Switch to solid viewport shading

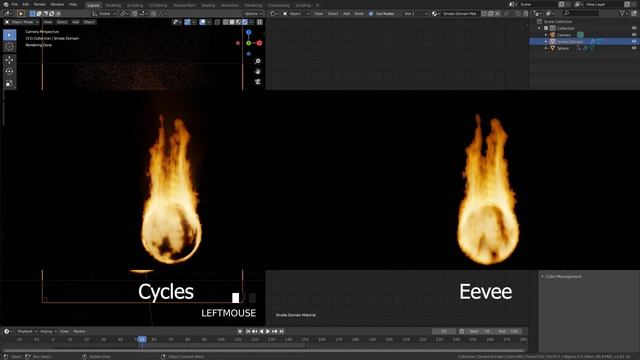[x=232, y=22]
